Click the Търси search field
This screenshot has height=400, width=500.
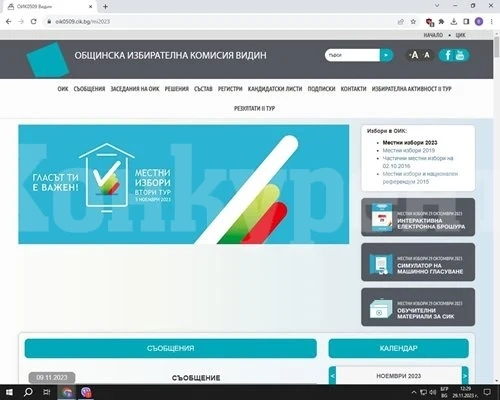point(353,55)
